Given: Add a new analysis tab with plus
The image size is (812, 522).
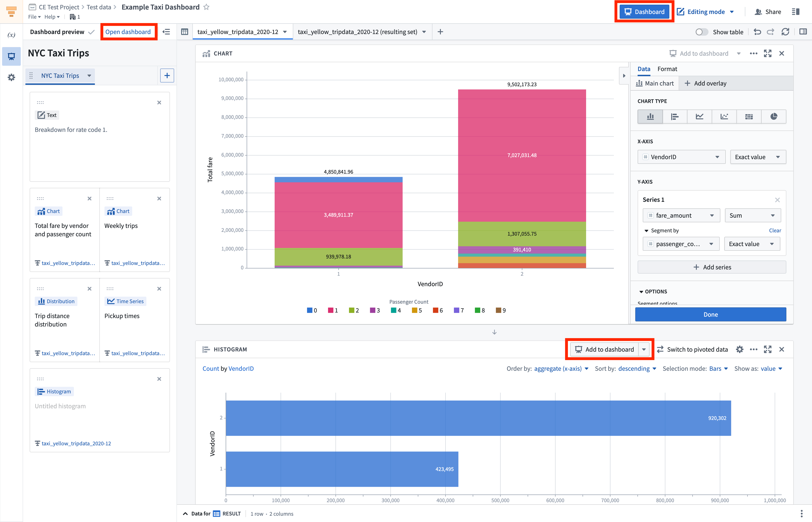Looking at the screenshot, I should pyautogui.click(x=440, y=32).
